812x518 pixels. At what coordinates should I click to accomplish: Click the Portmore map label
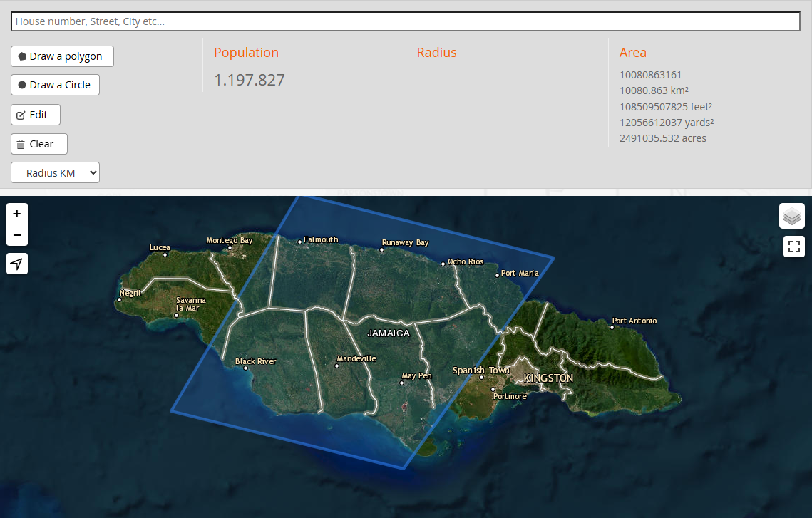(x=510, y=396)
